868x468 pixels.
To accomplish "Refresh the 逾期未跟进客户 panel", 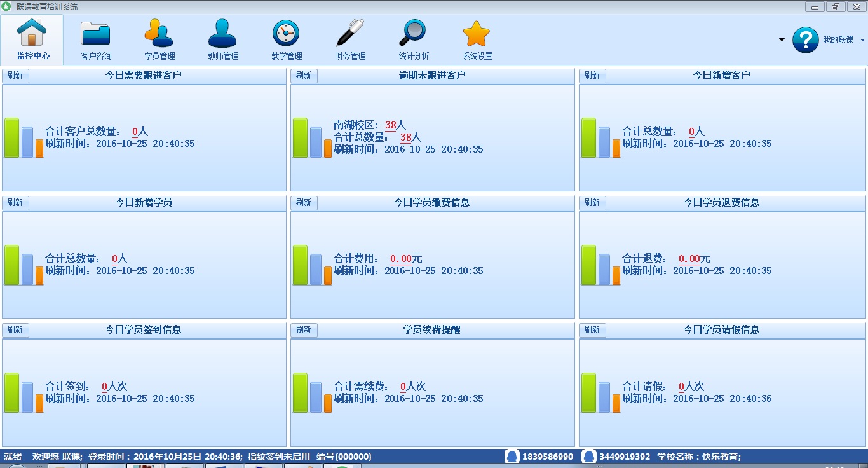I will (304, 75).
